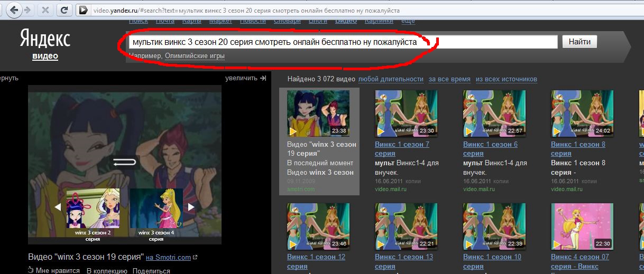Enlarge player via увеличить link
This screenshot has width=644, height=274.
[241, 78]
